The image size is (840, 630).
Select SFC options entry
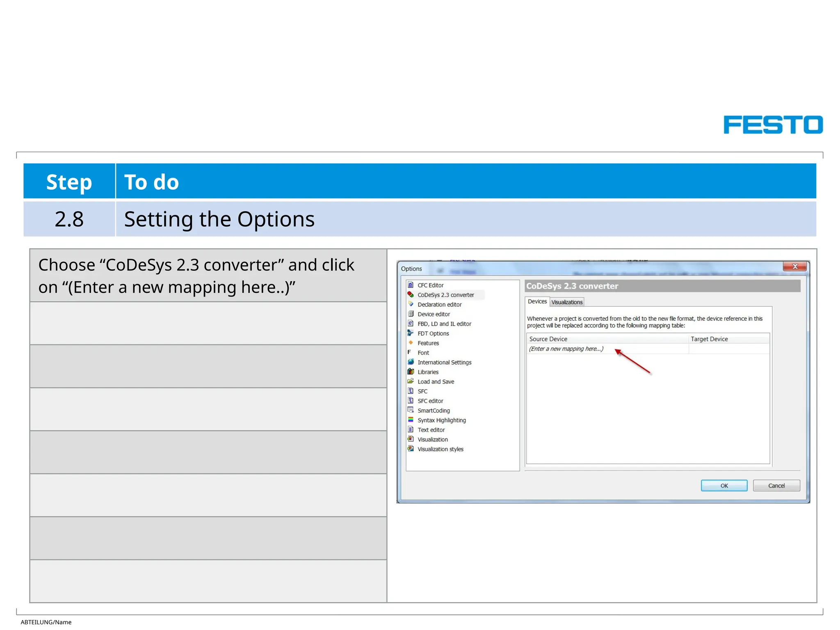click(x=422, y=391)
